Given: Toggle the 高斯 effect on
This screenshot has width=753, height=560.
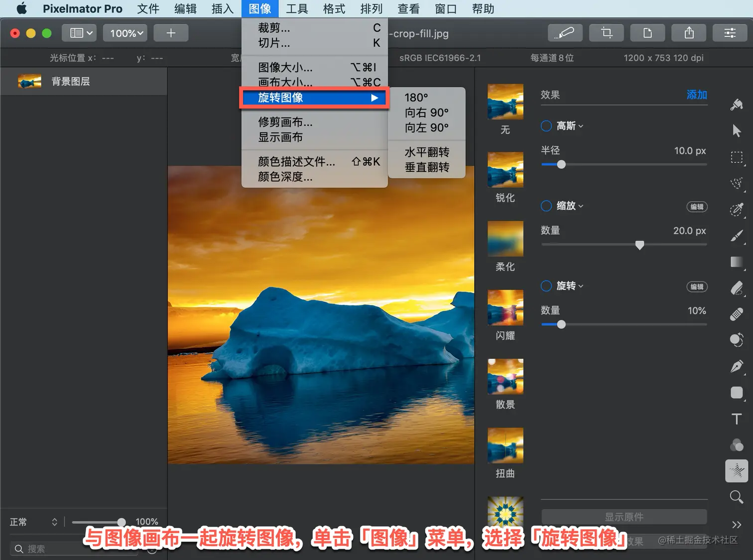Looking at the screenshot, I should pos(546,126).
